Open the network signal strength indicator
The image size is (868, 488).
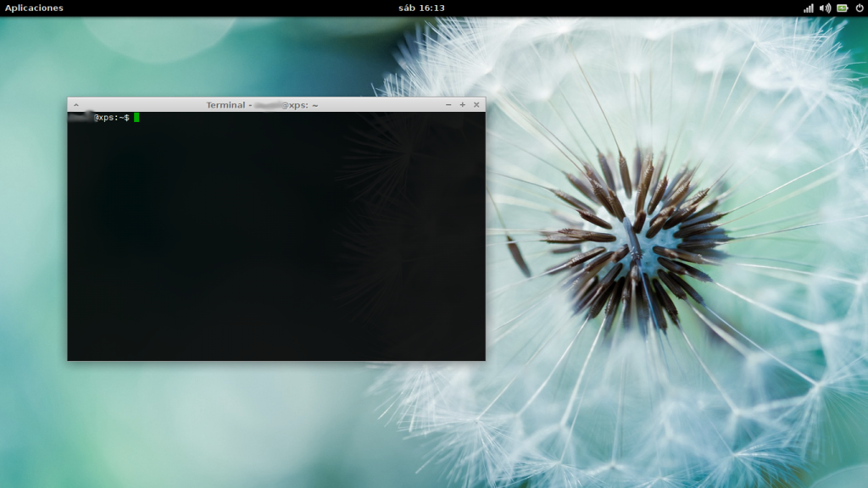pyautogui.click(x=809, y=8)
